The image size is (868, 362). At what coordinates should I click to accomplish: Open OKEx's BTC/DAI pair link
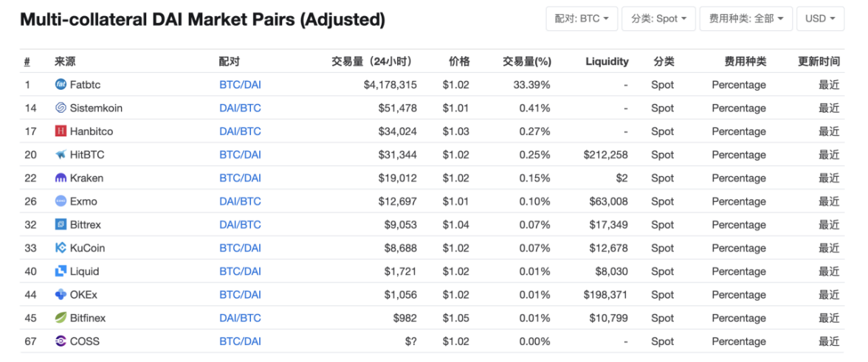(241, 295)
